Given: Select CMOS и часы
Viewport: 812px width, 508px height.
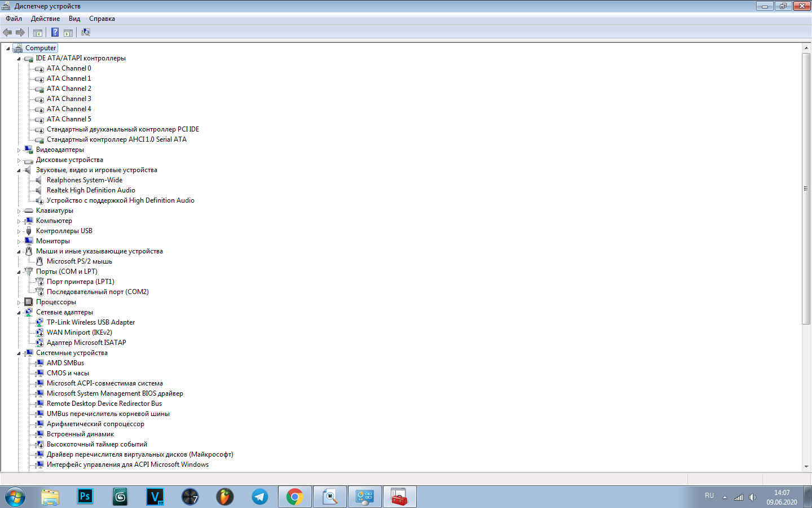Looking at the screenshot, I should [x=68, y=373].
